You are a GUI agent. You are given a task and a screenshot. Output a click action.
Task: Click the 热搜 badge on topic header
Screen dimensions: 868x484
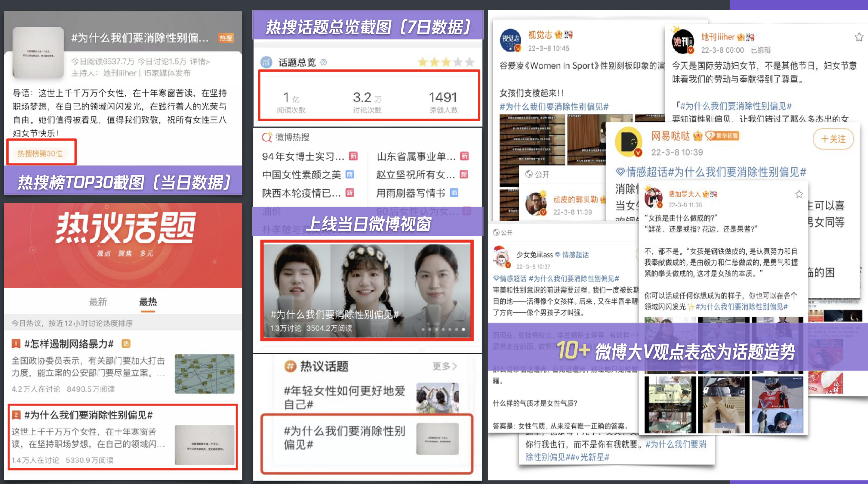pyautogui.click(x=226, y=38)
